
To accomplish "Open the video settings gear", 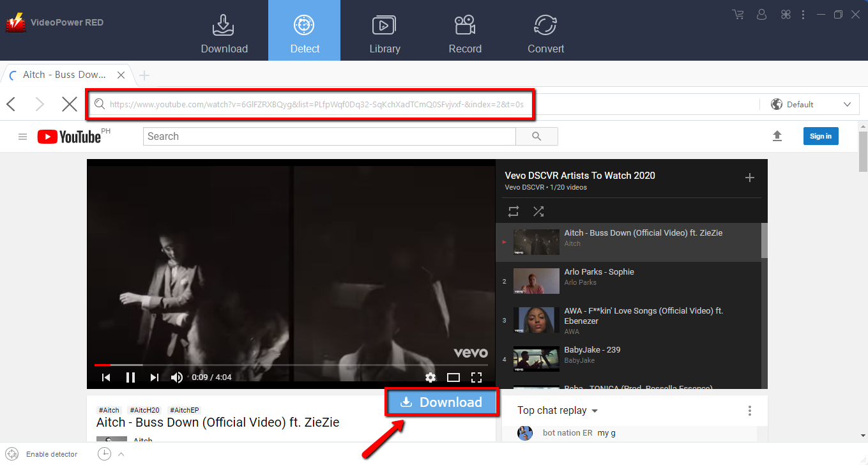I will (x=430, y=377).
